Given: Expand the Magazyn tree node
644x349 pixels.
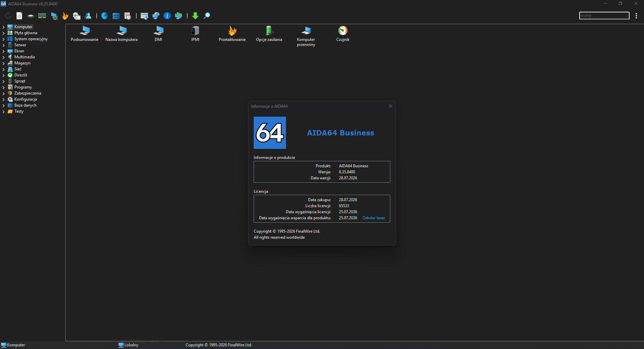Looking at the screenshot, I should (x=3, y=63).
